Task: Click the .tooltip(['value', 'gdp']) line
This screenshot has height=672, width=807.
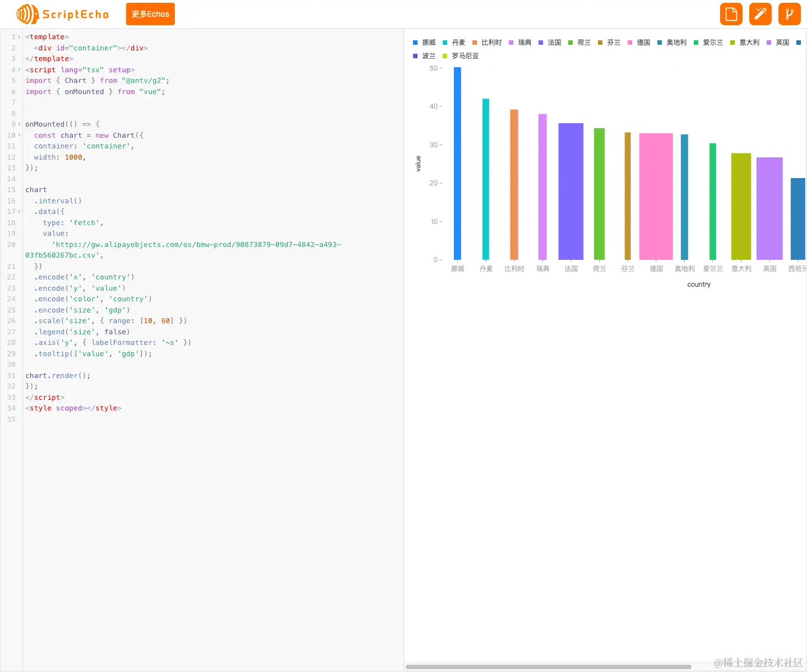Action: [x=93, y=354]
